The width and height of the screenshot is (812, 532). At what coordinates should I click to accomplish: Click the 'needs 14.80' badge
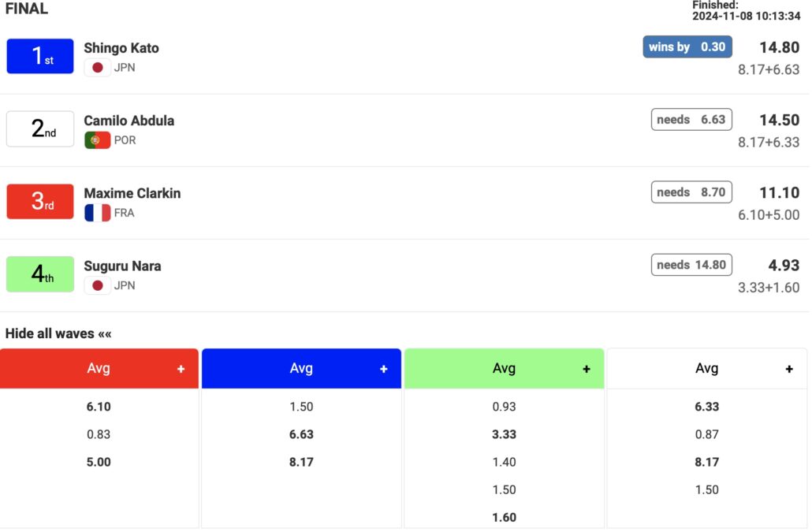pos(691,265)
